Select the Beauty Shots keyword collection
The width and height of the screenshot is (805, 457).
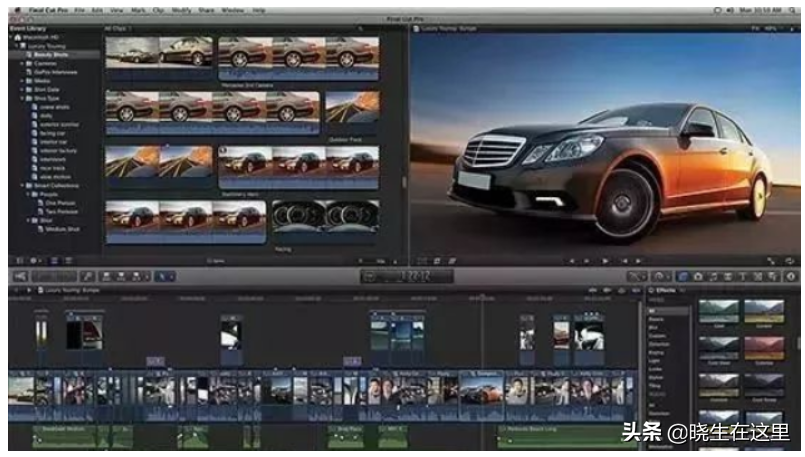pos(53,54)
